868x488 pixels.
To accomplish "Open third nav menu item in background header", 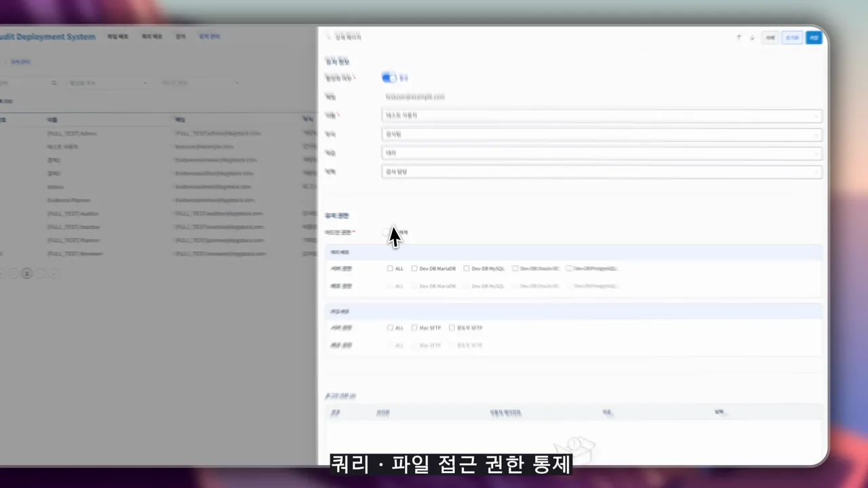I will pos(180,37).
